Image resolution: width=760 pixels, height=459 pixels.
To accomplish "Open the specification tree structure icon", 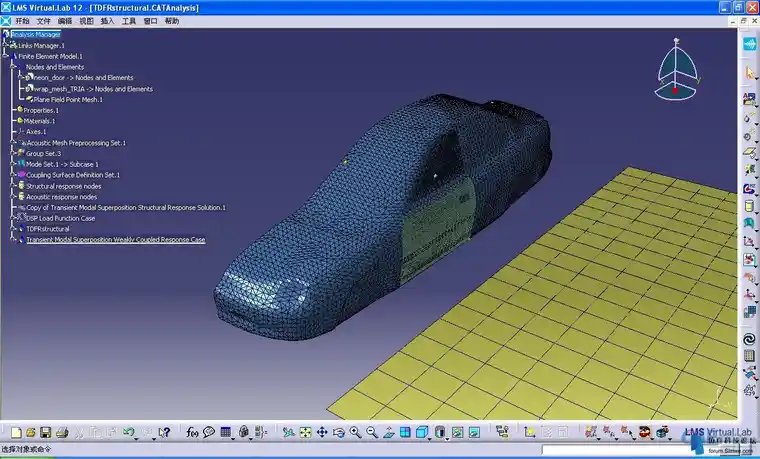I will pos(503,432).
